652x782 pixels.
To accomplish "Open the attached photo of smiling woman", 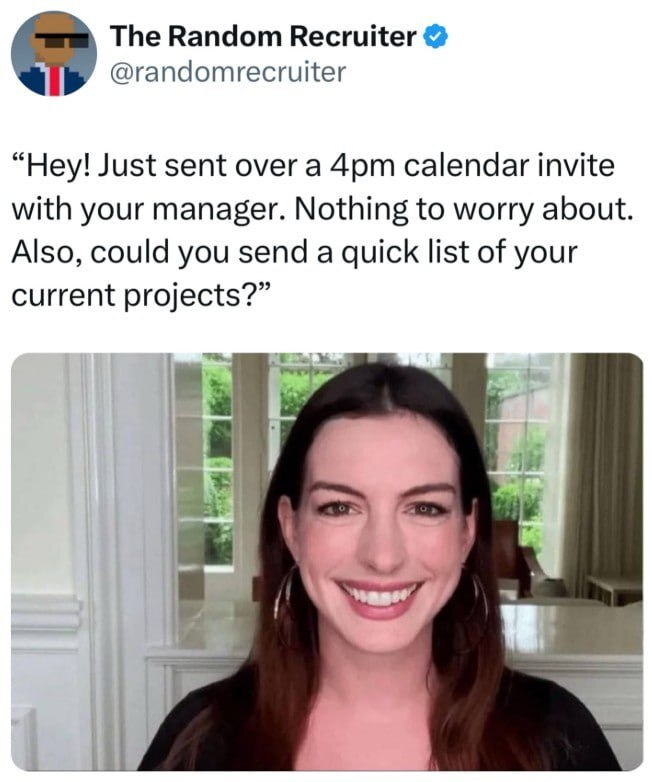I will click(327, 562).
